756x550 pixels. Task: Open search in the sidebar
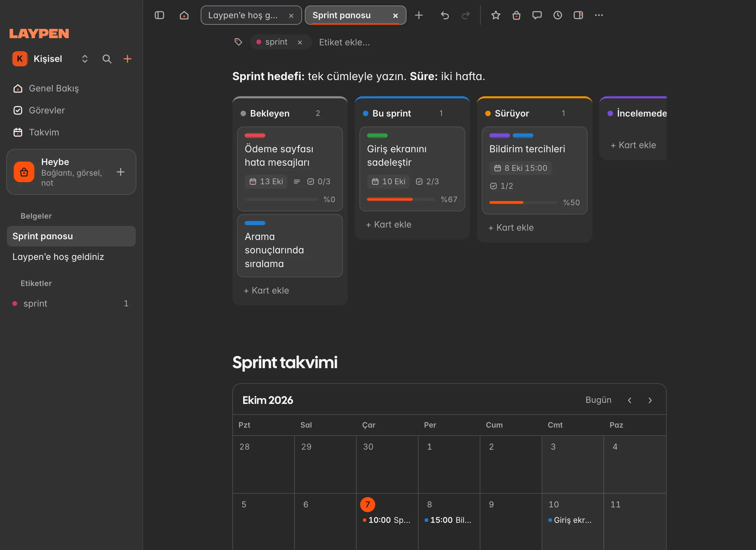point(107,59)
